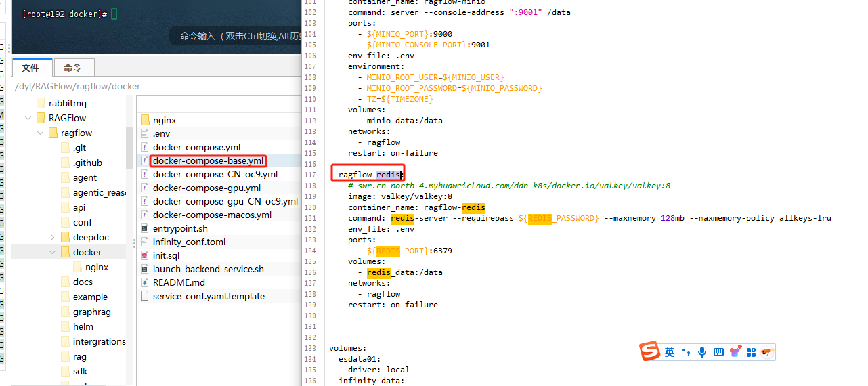Click the Sogou AI assistant avatar
This screenshot has width=868, height=386.
click(x=766, y=352)
